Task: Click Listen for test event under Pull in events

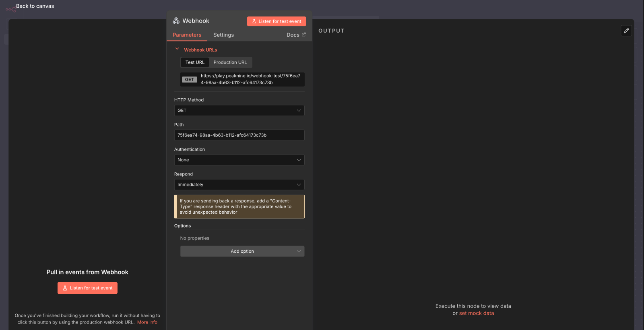Action: pyautogui.click(x=87, y=288)
